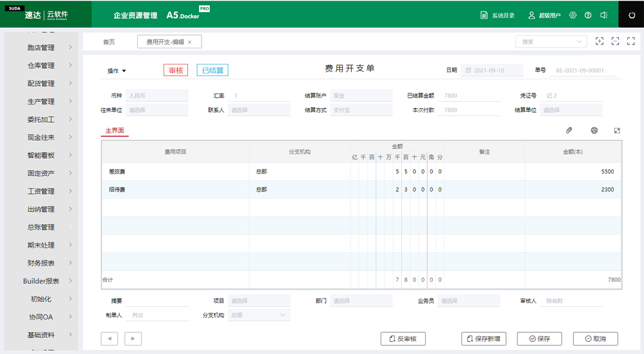
Task: Click the 部门 select field
Action: [x=361, y=300]
